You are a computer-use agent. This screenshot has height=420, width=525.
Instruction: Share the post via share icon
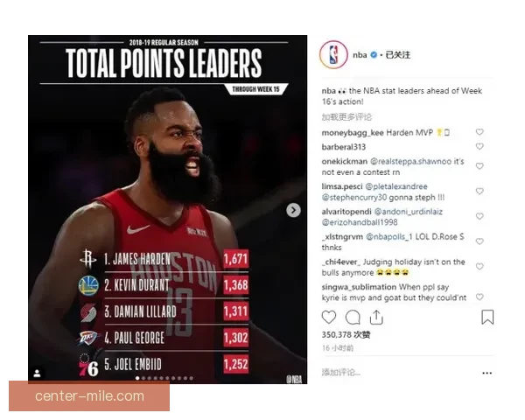pos(376,317)
